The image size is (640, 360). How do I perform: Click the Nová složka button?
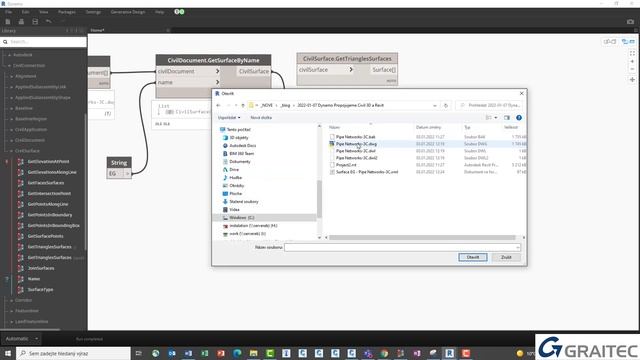point(261,118)
